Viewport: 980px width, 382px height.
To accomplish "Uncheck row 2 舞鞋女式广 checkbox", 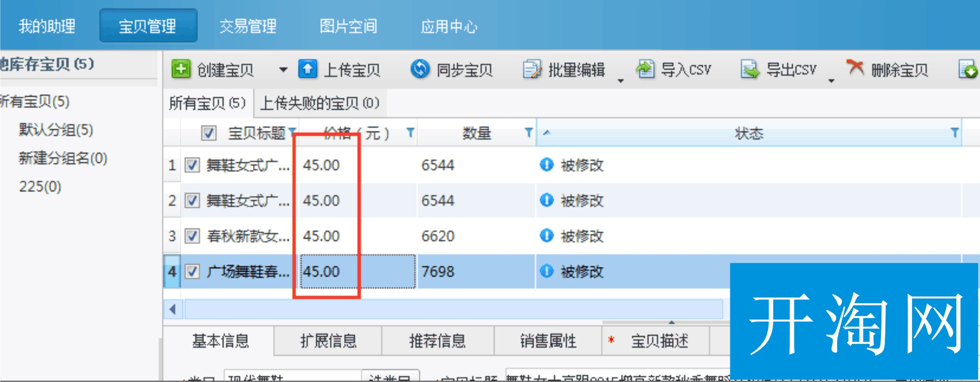I will pos(192,201).
